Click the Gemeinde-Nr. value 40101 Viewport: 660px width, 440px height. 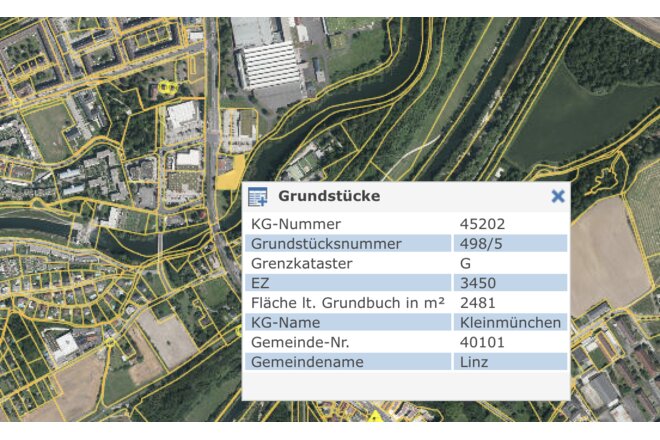482,342
